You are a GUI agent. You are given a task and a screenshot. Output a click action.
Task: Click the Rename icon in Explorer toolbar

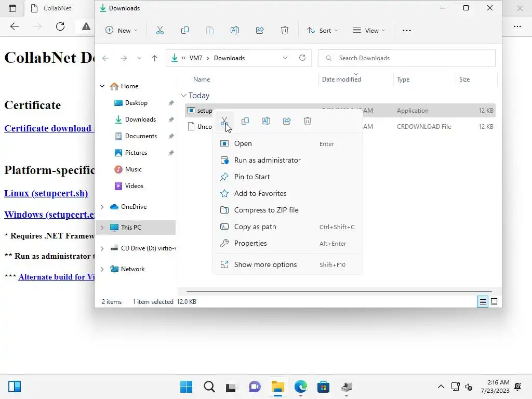pyautogui.click(x=235, y=31)
